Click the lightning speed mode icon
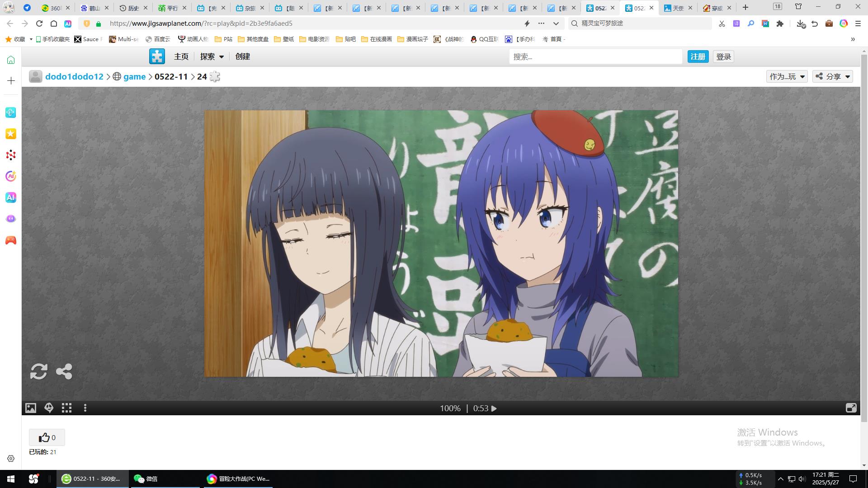This screenshot has height=488, width=868. coord(527,23)
